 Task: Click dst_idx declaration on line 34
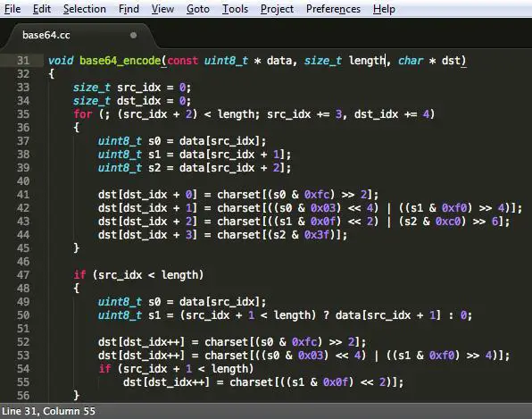(138, 101)
